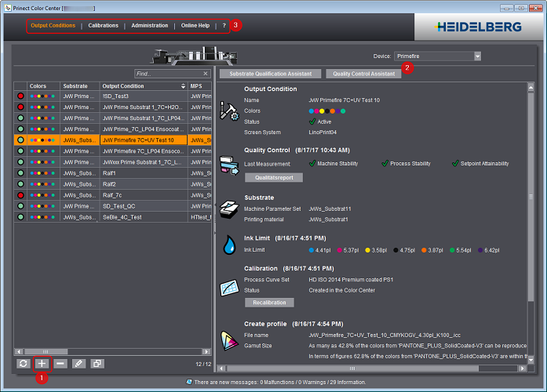Click the new messages status bar text

tap(280, 383)
